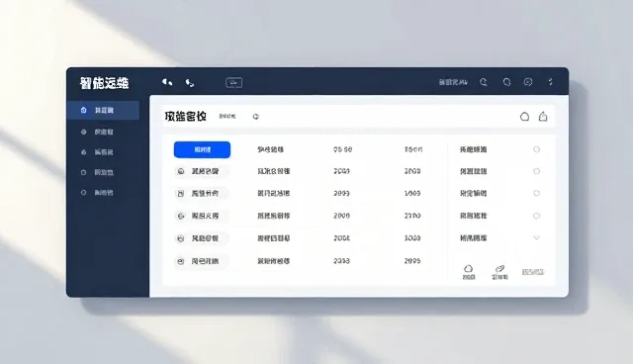Image resolution: width=633 pixels, height=364 pixels.
Task: Expand the chevron in the fifth right-panel row
Action: tap(536, 237)
